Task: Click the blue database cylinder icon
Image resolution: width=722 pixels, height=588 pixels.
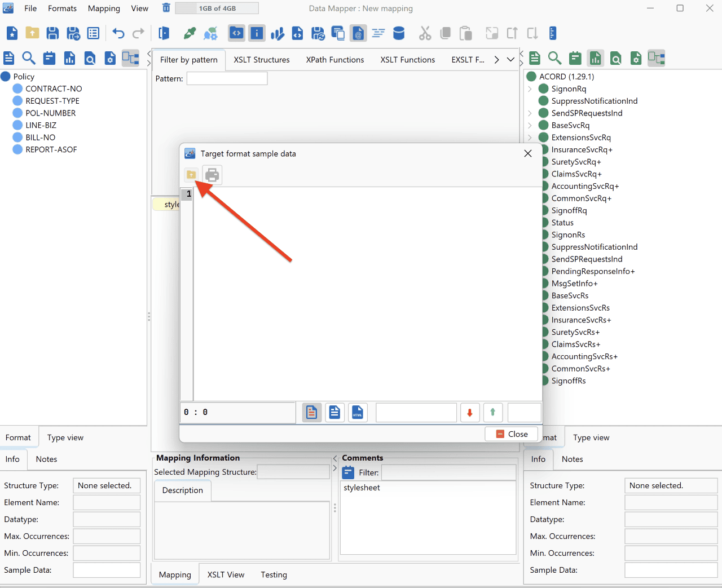Action: (x=399, y=33)
